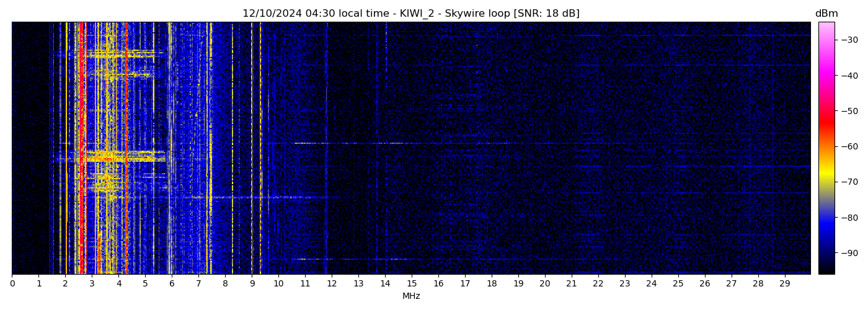This screenshot has width=868, height=310.
Task: Click the MHz x-axis label
Action: (x=411, y=296)
